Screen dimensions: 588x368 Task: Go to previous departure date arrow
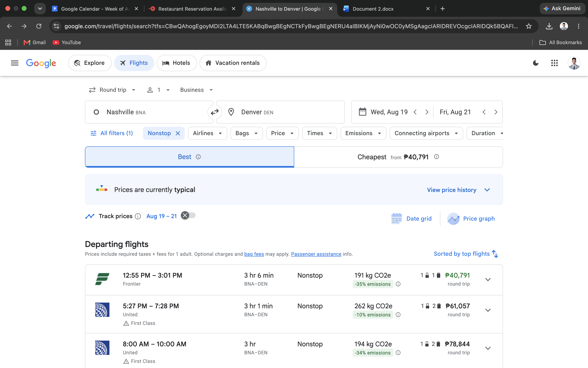pyautogui.click(x=415, y=112)
